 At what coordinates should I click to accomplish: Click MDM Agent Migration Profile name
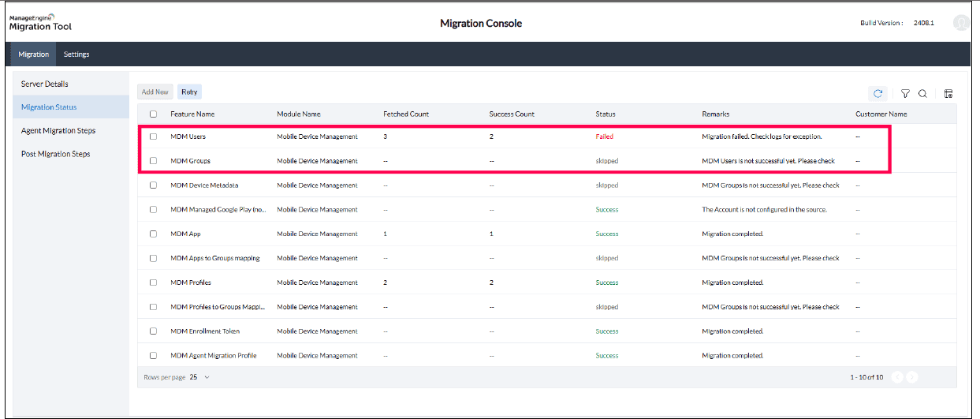pyautogui.click(x=214, y=356)
